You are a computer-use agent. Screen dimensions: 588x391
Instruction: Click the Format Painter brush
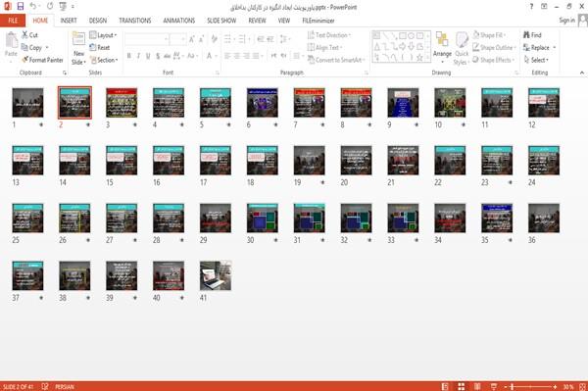[x=42, y=60]
